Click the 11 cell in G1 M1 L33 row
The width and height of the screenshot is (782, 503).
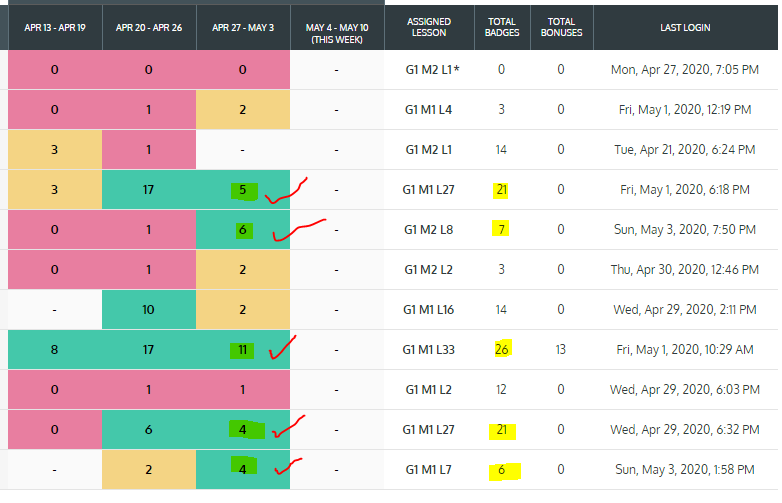[x=242, y=350]
